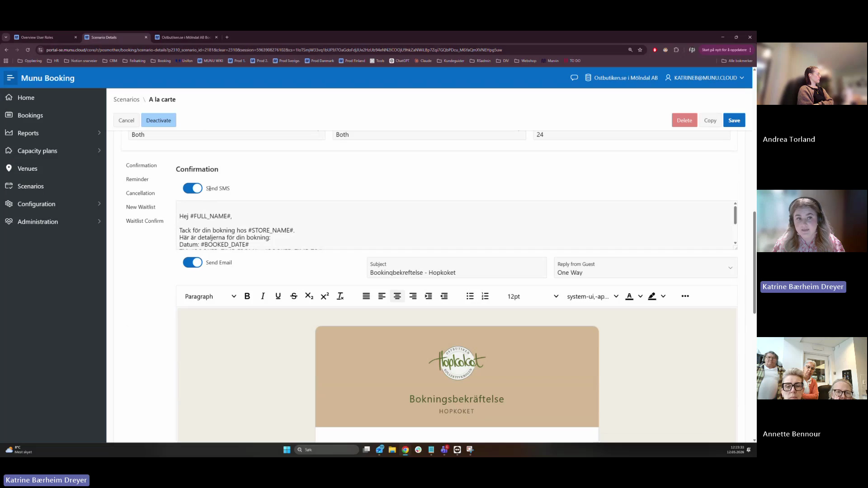The width and height of the screenshot is (868, 488).
Task: Apply subscript formatting
Action: pos(309,296)
